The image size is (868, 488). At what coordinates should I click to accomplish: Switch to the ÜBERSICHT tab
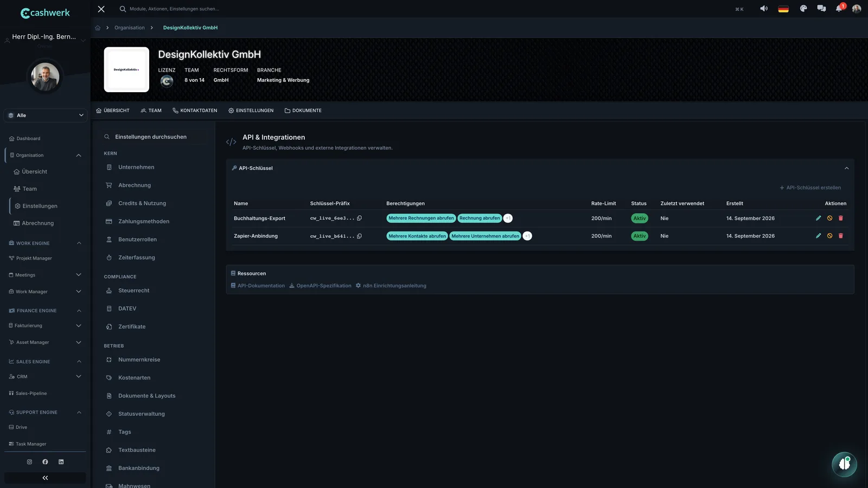point(113,111)
